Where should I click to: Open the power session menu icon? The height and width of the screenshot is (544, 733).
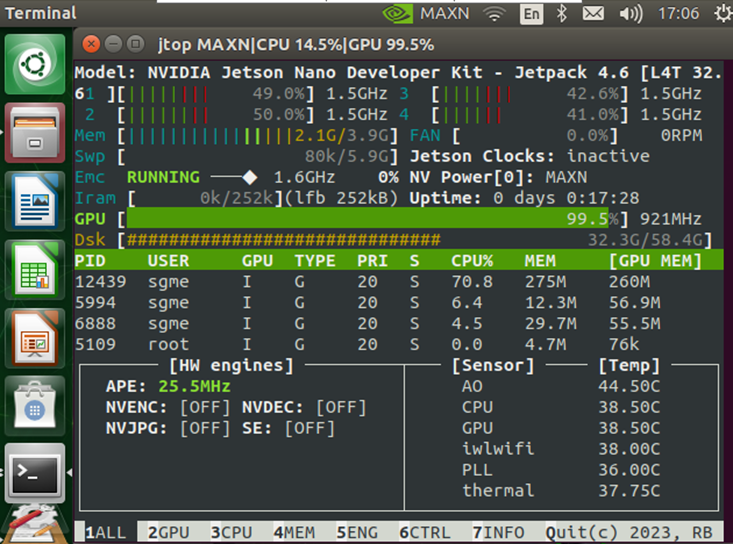point(723,13)
